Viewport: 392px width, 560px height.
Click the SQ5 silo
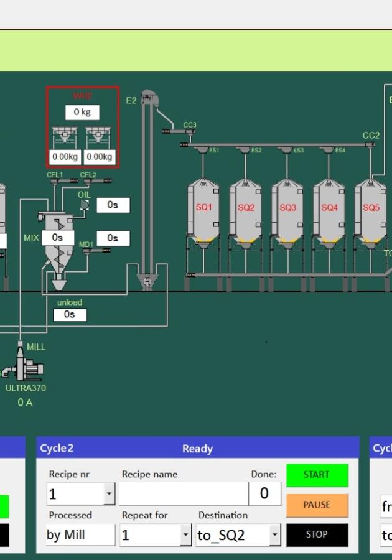point(370,212)
